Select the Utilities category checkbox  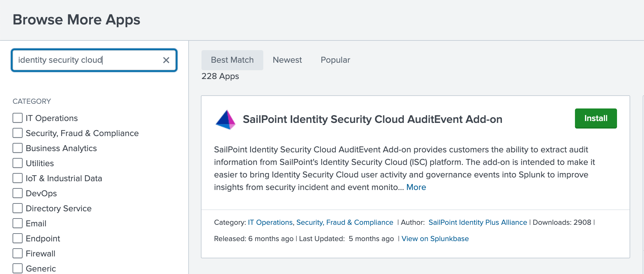click(18, 163)
